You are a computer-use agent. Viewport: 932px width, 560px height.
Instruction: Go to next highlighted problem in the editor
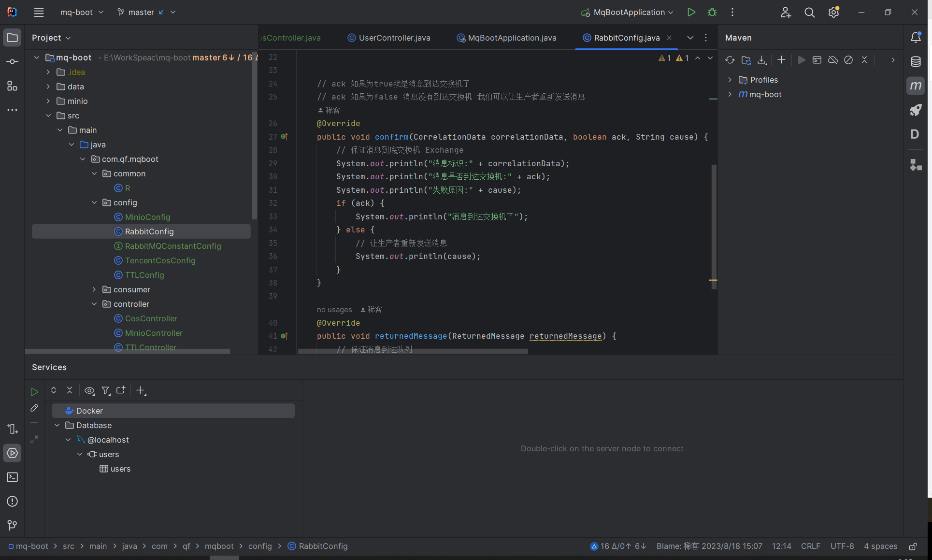[710, 58]
